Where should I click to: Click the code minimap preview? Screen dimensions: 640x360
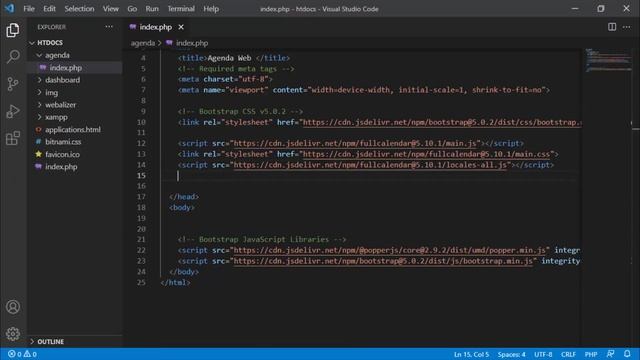tap(608, 60)
